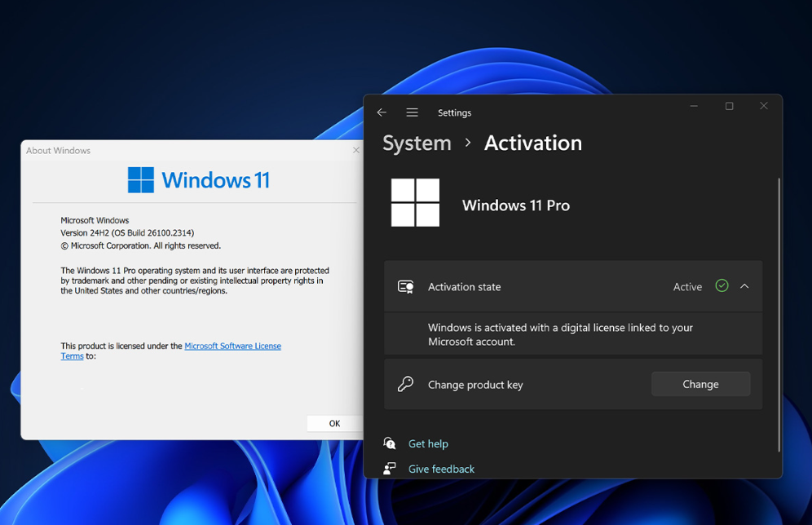Click the Windows 11 Pro logo icon
Viewport: 812px width, 525px height.
pyautogui.click(x=416, y=202)
